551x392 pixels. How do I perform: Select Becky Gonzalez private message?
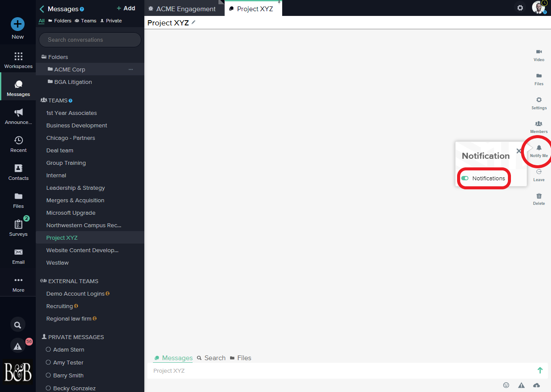74,388
